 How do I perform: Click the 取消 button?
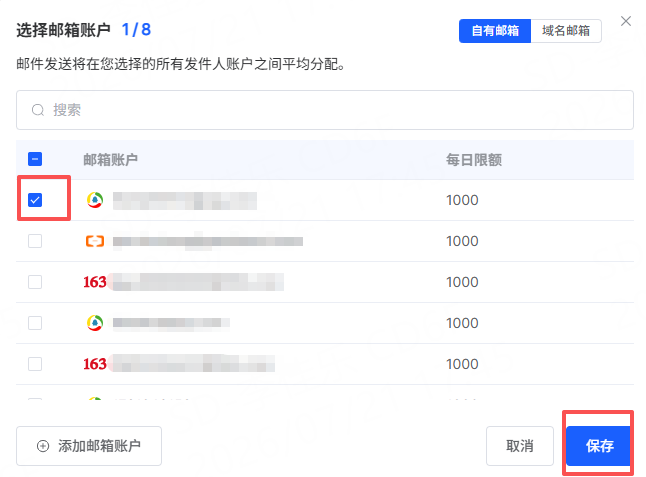tap(520, 446)
